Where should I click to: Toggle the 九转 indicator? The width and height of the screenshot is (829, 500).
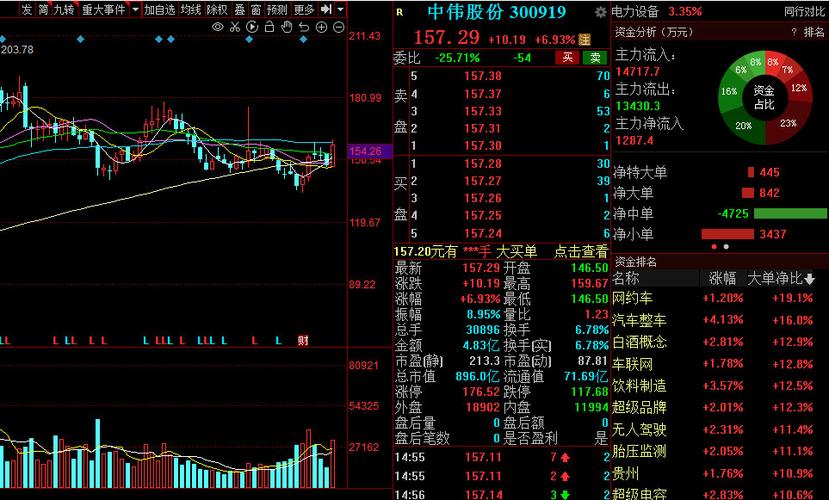point(64,10)
